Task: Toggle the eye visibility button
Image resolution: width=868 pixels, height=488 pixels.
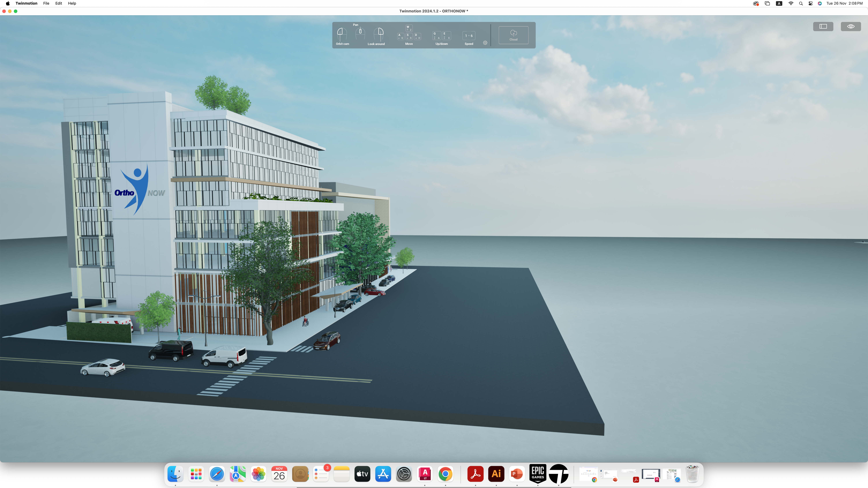Action: point(851,26)
